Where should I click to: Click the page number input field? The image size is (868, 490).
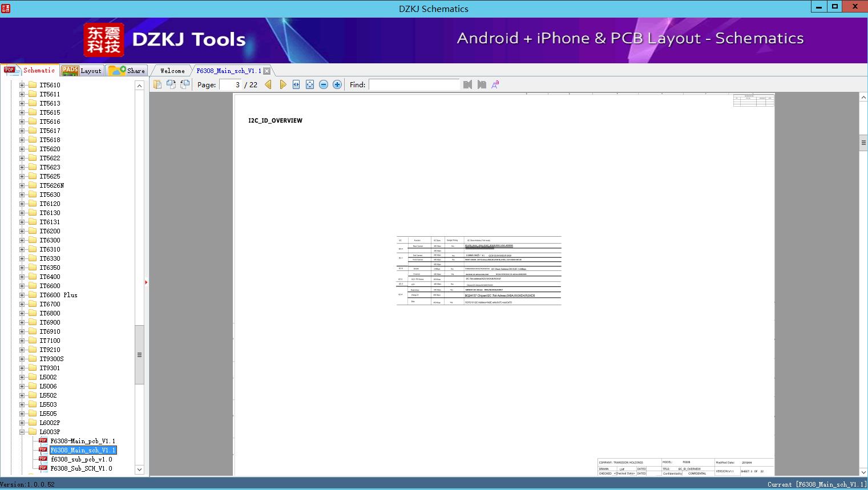tap(231, 84)
